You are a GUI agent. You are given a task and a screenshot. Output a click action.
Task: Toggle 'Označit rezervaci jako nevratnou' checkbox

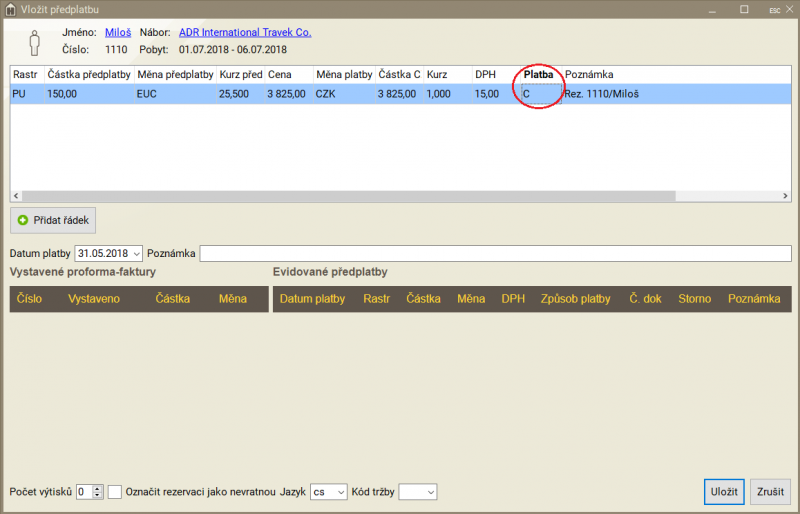115,492
